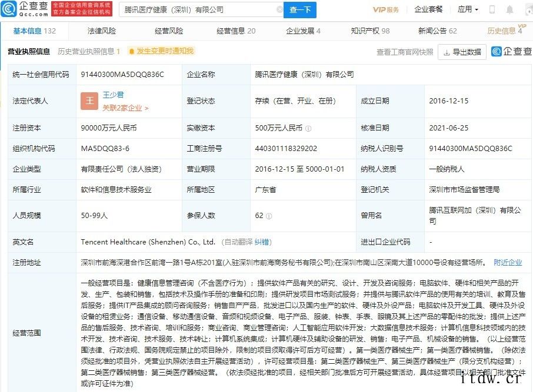The height and width of the screenshot is (392, 533).
Task: Select the 营业执照信息 sub-tab
Action: 29,52
